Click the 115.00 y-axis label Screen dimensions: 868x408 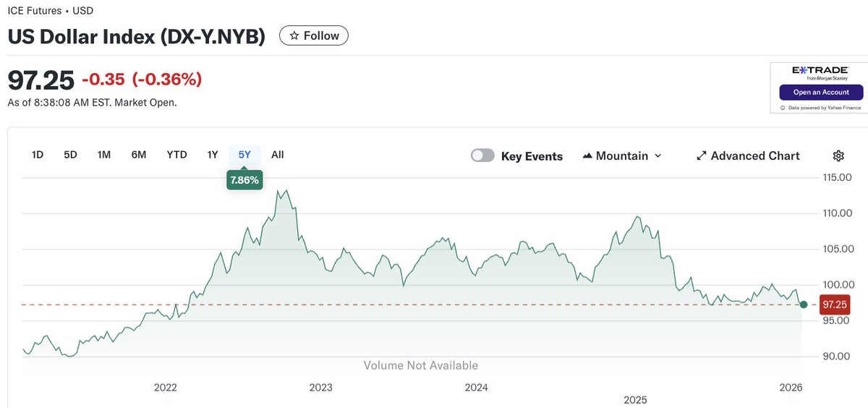837,177
